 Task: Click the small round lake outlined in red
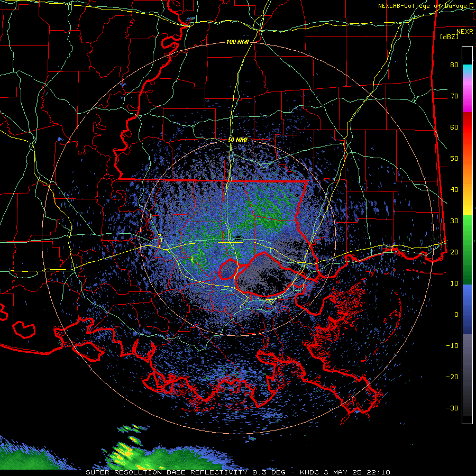point(228,269)
